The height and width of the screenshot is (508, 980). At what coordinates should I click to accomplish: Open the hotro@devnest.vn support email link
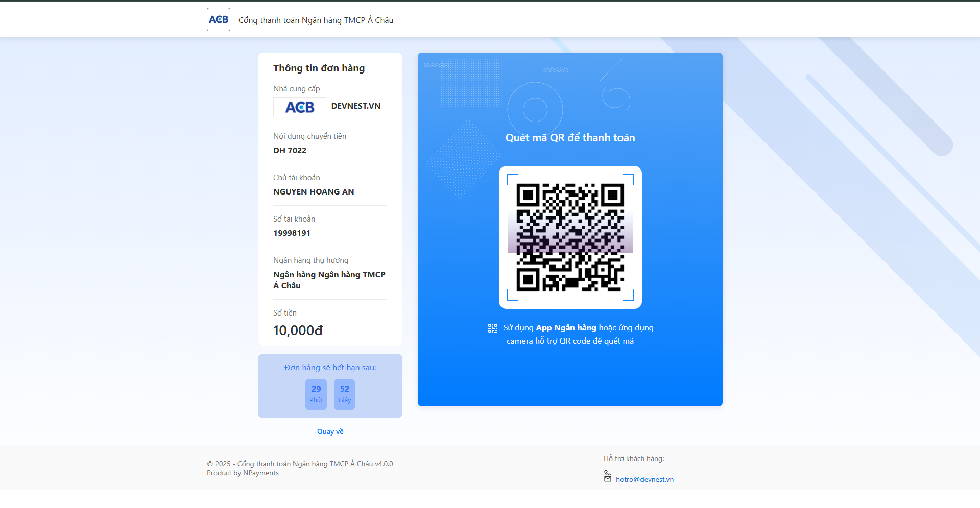pos(644,479)
